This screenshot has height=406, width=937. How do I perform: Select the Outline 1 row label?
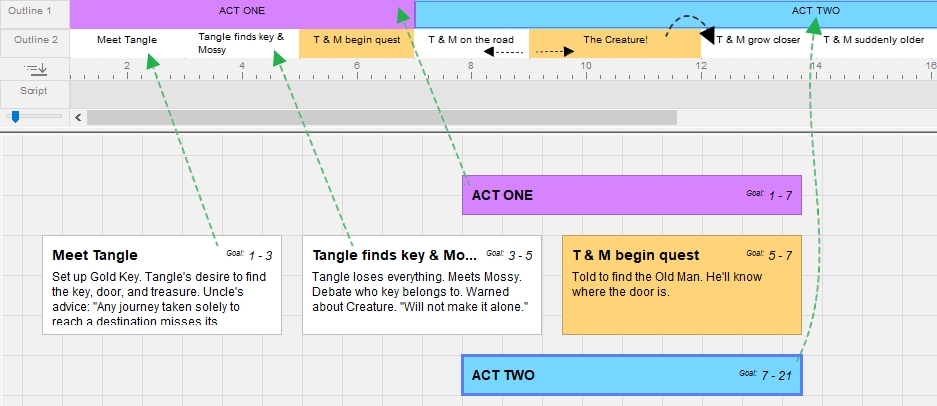pos(35,13)
